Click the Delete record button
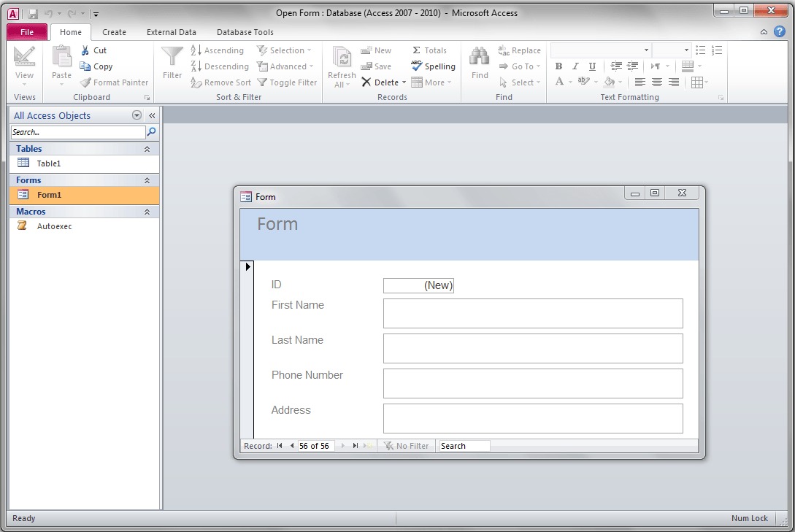 pos(380,82)
